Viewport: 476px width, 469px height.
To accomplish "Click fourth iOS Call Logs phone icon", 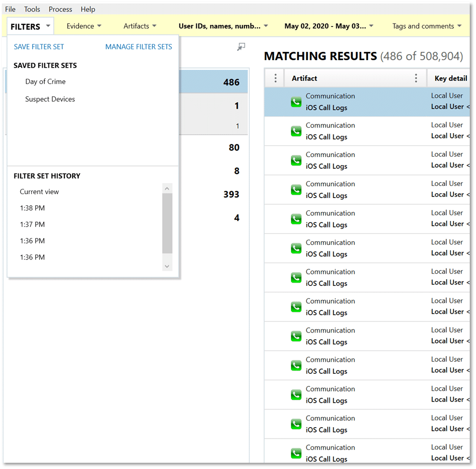I will tap(296, 189).
